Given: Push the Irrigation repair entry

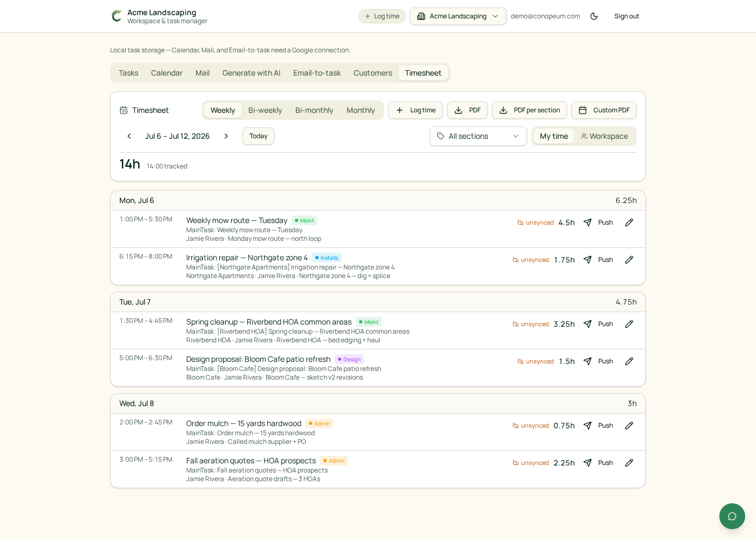Looking at the screenshot, I should coord(598,260).
